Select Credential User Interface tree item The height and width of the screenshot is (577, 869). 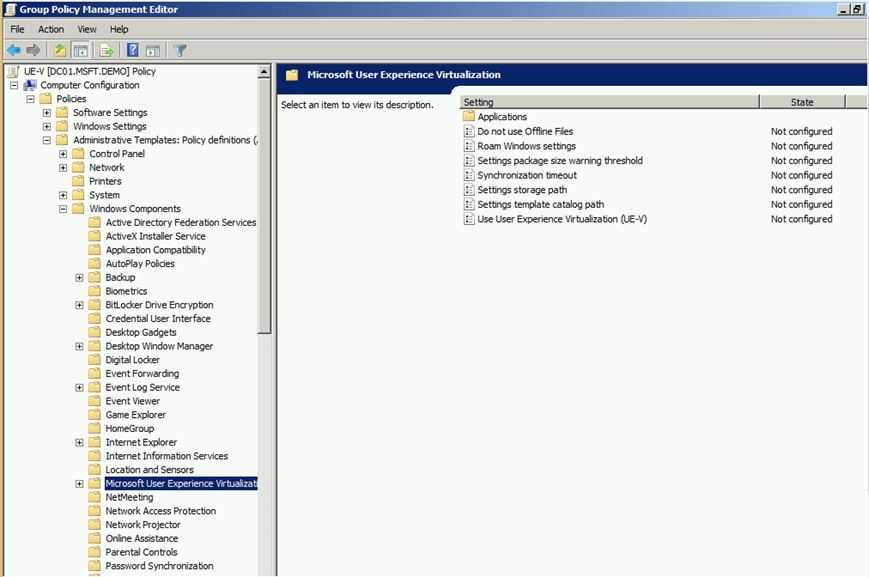[x=158, y=319]
